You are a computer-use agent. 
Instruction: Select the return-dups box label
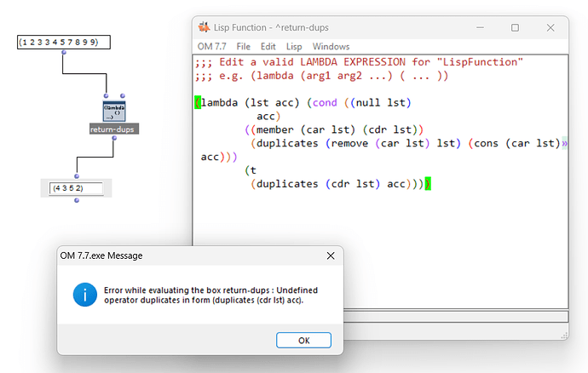click(x=113, y=129)
